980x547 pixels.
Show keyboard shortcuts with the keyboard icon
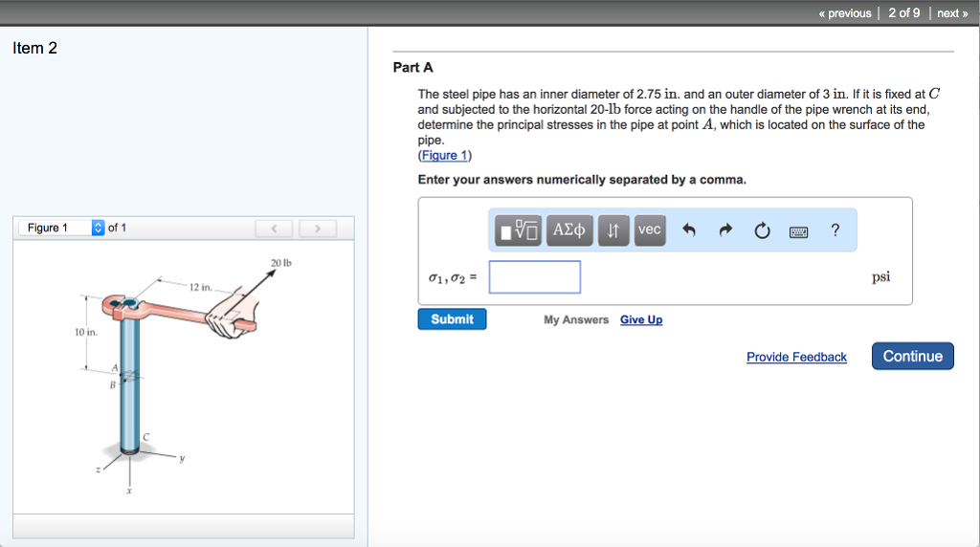(799, 232)
